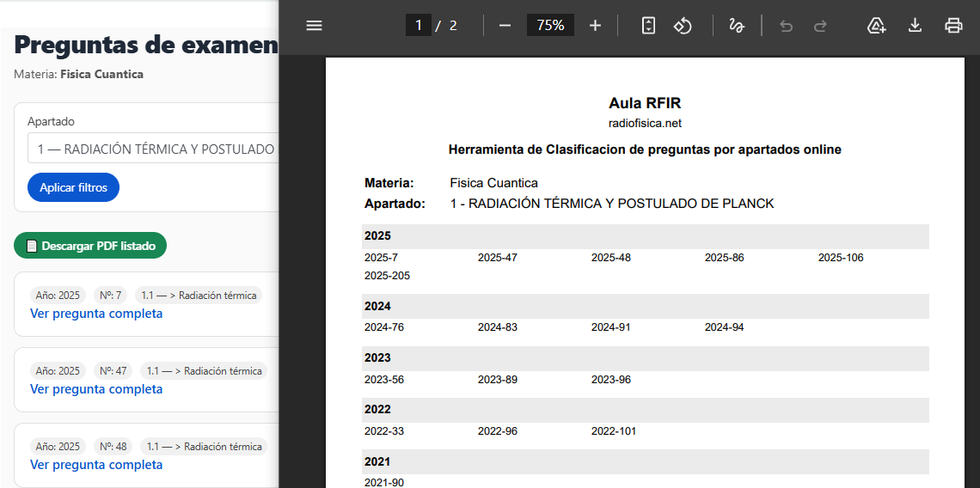980x488 pixels.
Task: Click the Radiación térmica tag of question 7
Action: pyautogui.click(x=199, y=296)
